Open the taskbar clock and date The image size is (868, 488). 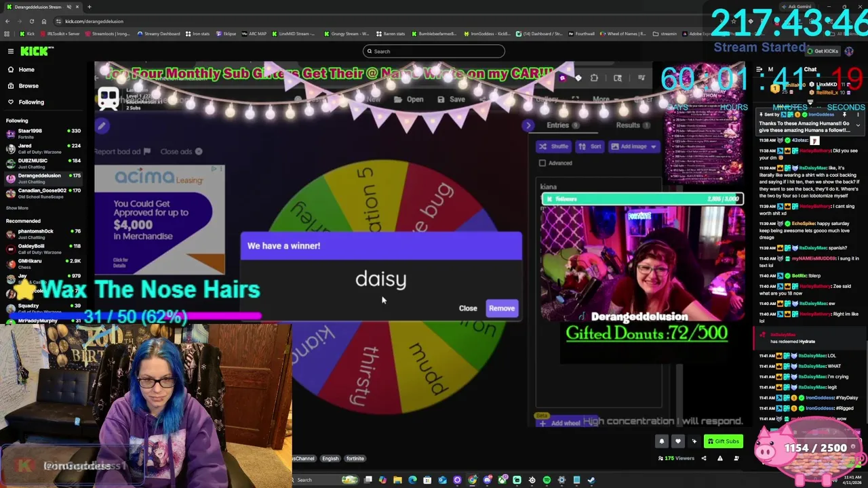[852, 480]
